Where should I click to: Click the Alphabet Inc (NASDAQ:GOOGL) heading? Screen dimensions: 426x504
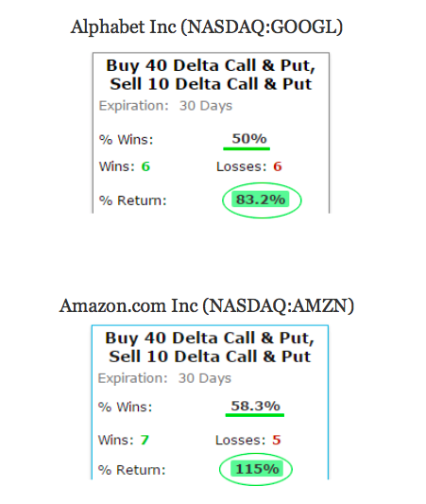point(207,27)
